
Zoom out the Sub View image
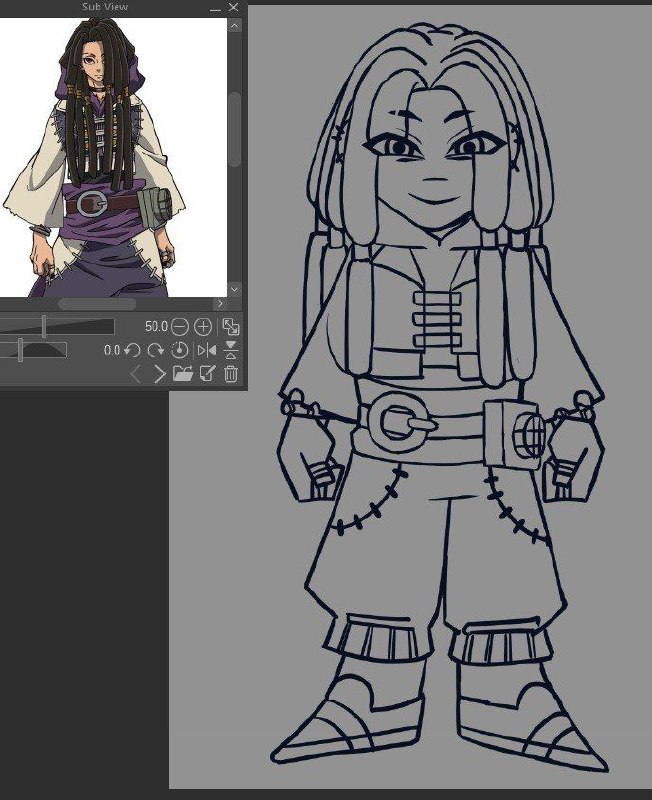180,327
